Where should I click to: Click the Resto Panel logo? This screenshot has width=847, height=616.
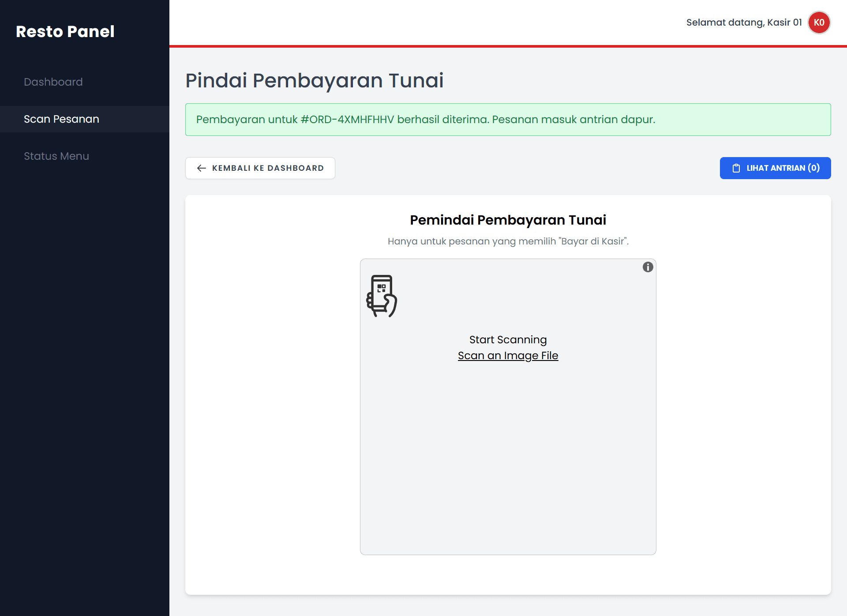(65, 31)
